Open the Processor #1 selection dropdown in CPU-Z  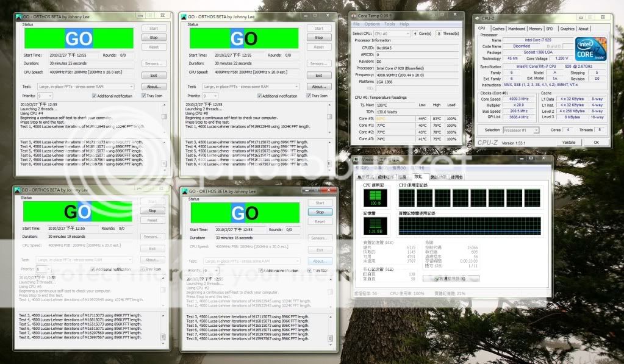521,130
